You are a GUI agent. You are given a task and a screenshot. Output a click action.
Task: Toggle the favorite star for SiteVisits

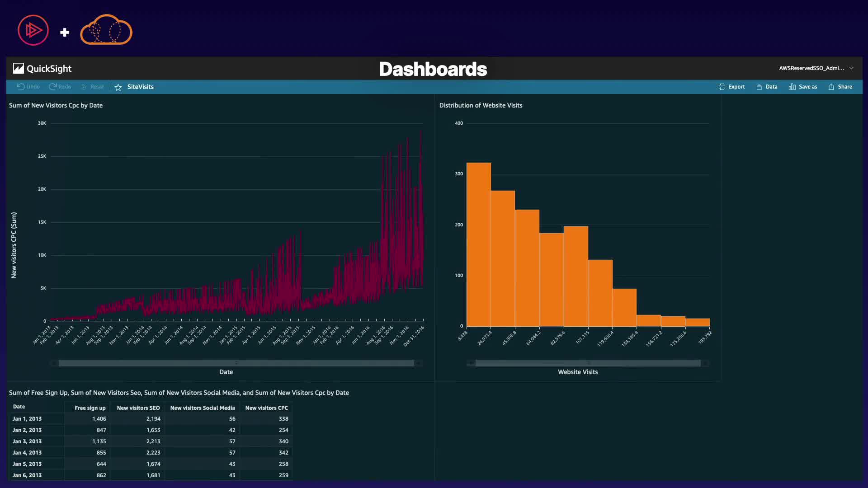[118, 87]
